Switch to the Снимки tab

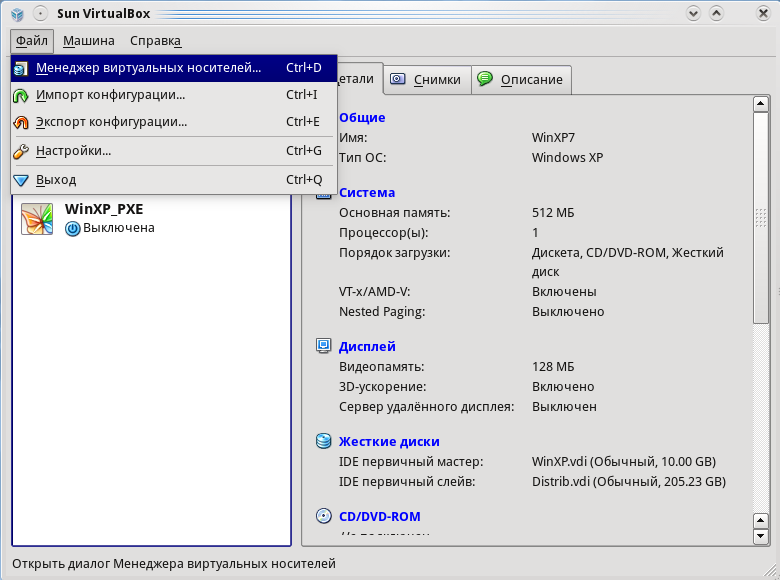pyautogui.click(x=427, y=80)
